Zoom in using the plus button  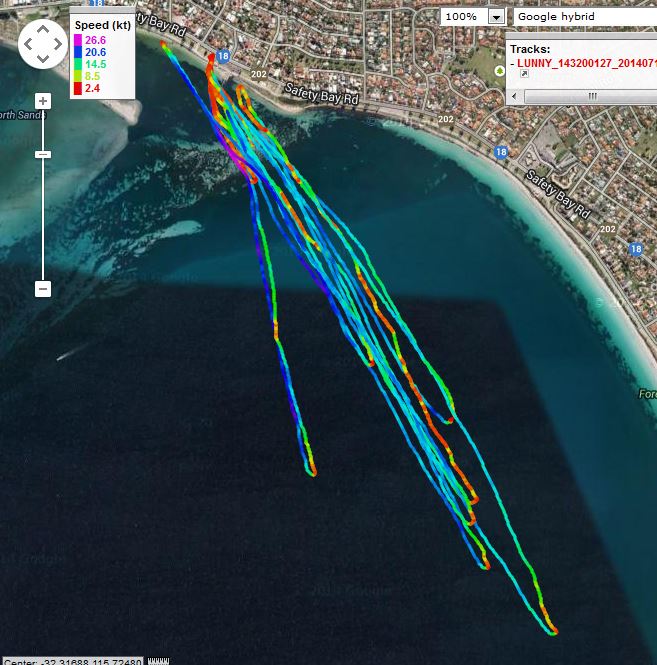coord(43,101)
